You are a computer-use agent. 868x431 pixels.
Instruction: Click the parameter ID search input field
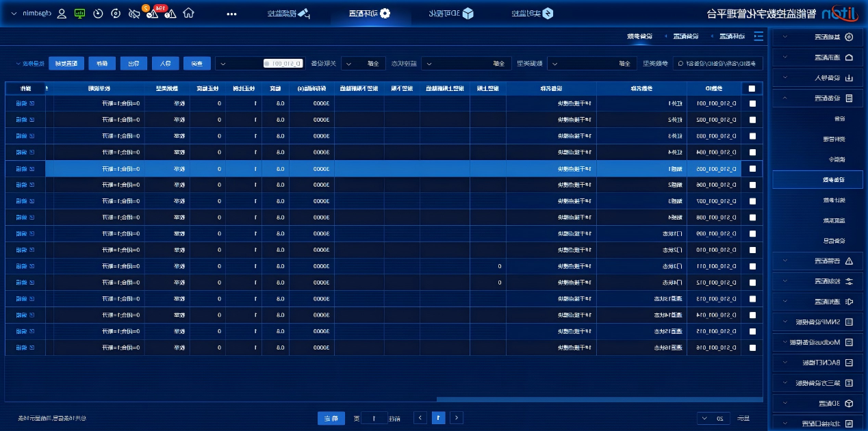718,64
